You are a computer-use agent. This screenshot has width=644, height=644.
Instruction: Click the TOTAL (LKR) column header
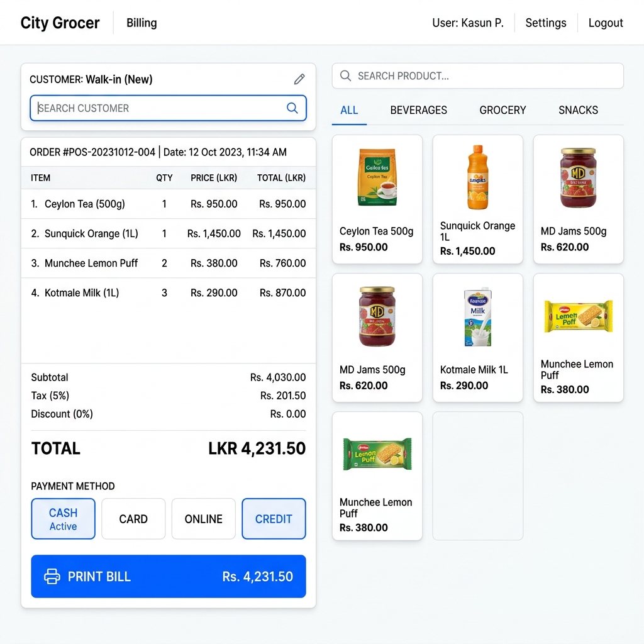pyautogui.click(x=281, y=178)
